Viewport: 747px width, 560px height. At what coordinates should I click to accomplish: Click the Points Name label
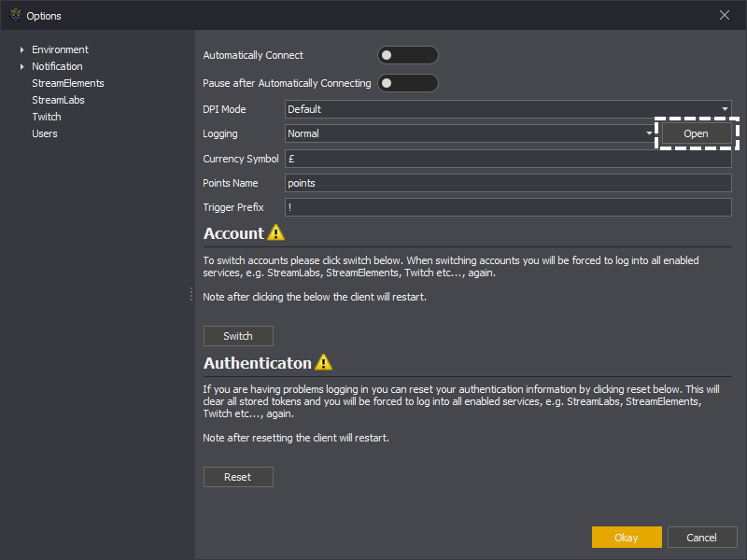coord(231,183)
